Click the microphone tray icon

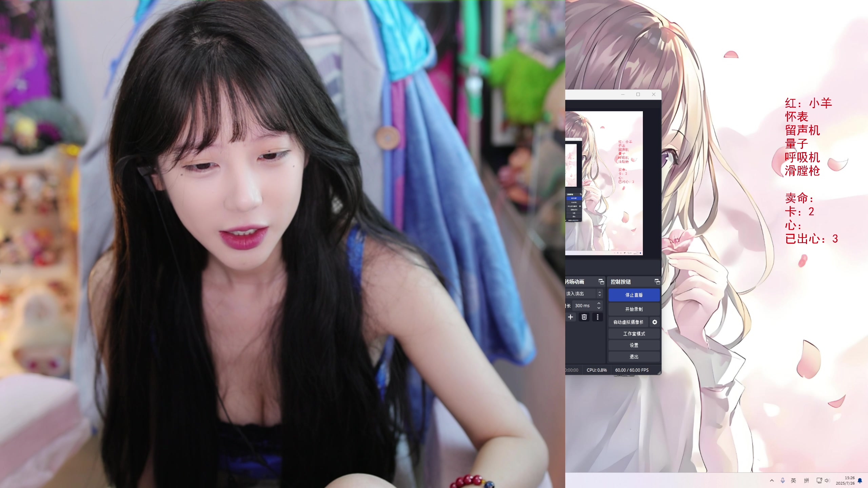coord(783,481)
